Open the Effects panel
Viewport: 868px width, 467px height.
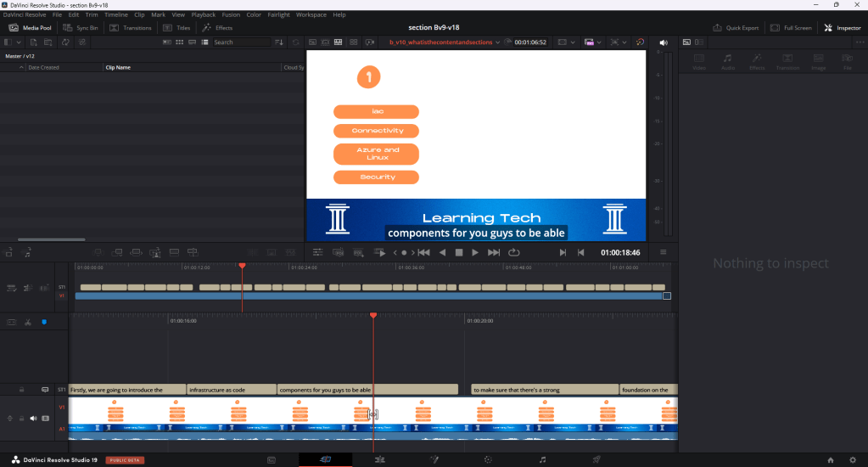tap(217, 28)
